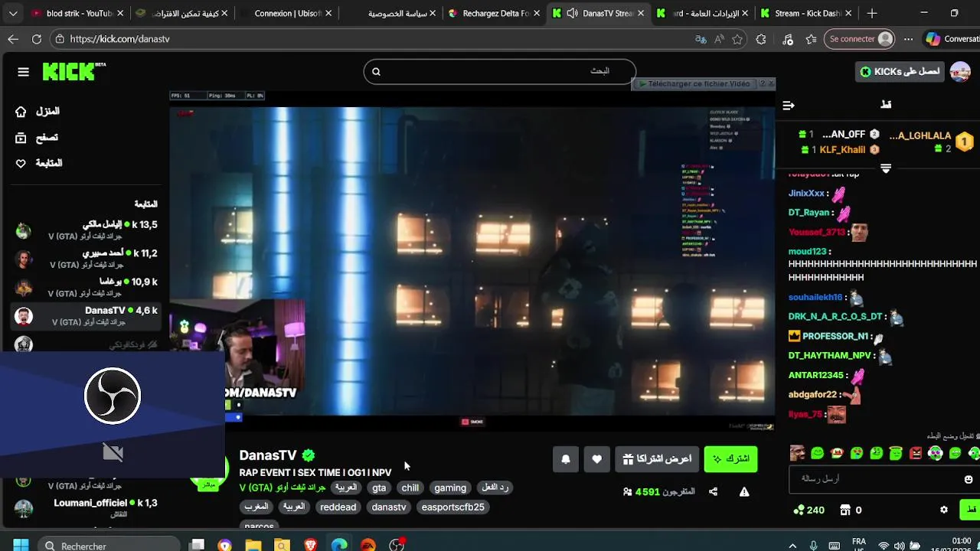Open المنزل home in sidebar
The image size is (980, 551).
tap(38, 112)
